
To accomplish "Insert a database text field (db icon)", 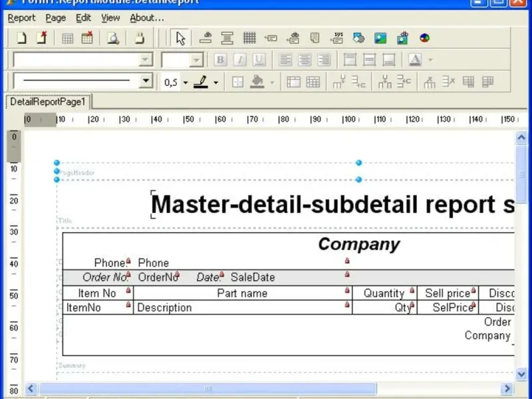I will pyautogui.click(x=293, y=38).
